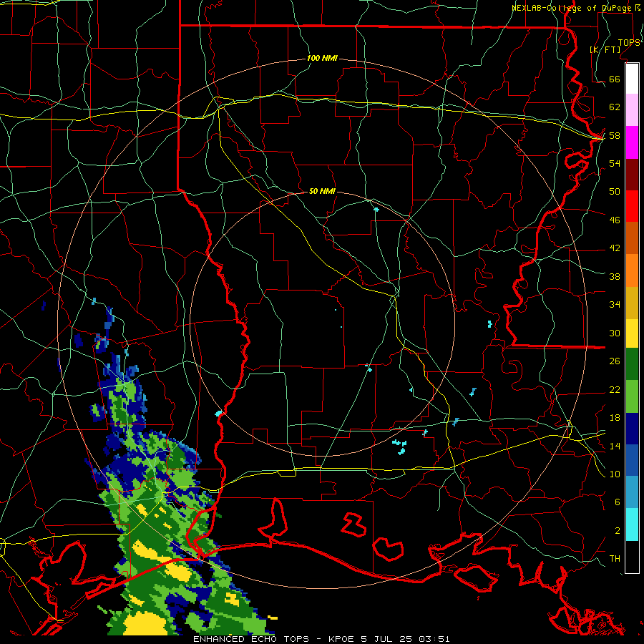Click the '22' legend number

(x=615, y=389)
